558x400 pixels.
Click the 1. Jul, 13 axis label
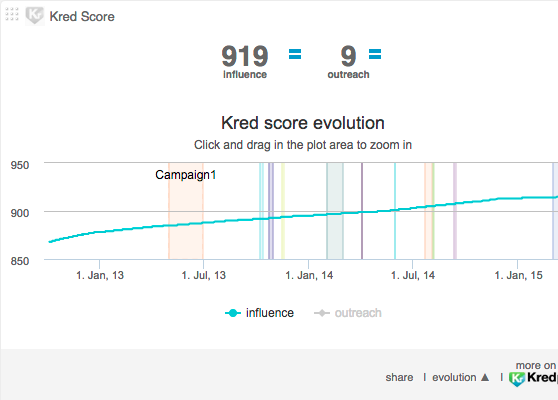click(x=204, y=275)
